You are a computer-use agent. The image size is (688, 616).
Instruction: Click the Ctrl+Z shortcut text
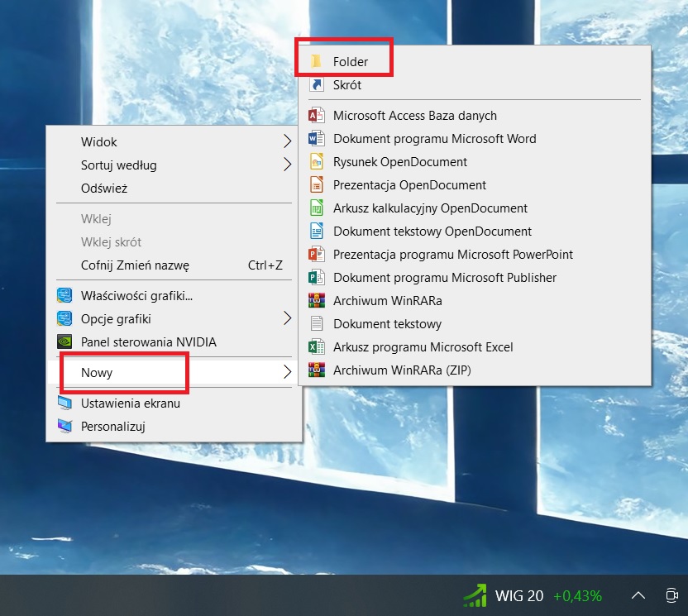coord(265,265)
